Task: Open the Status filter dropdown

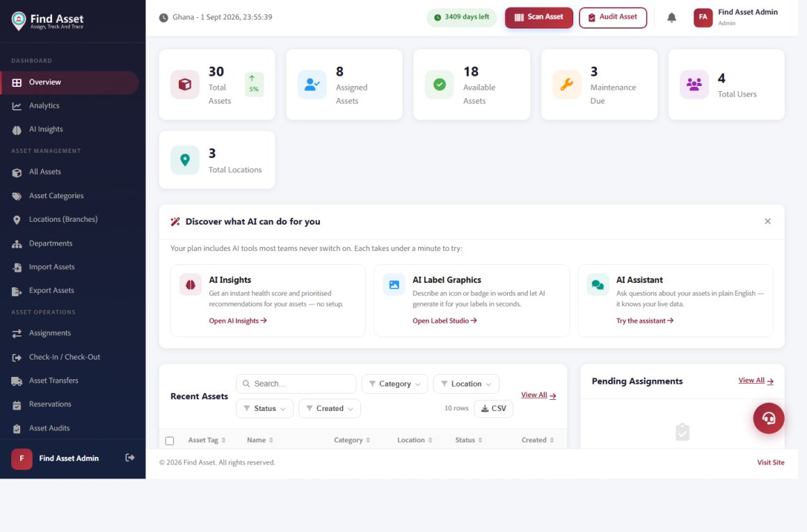Action: [264, 408]
